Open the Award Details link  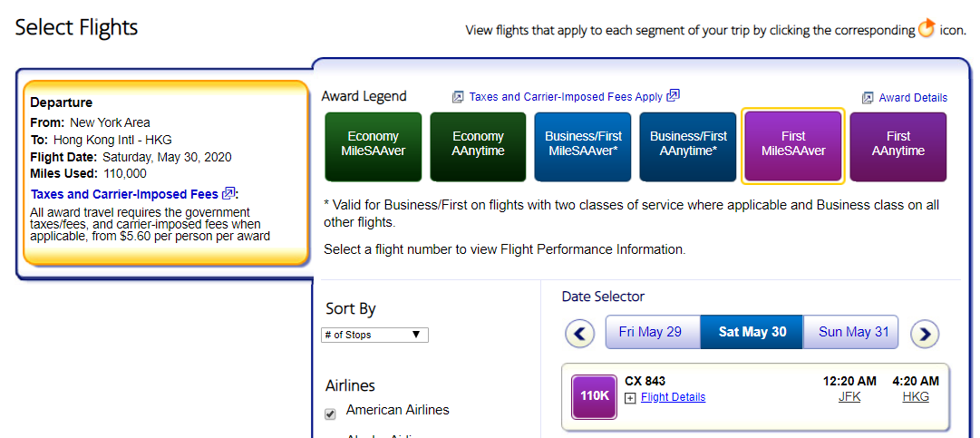tap(913, 98)
